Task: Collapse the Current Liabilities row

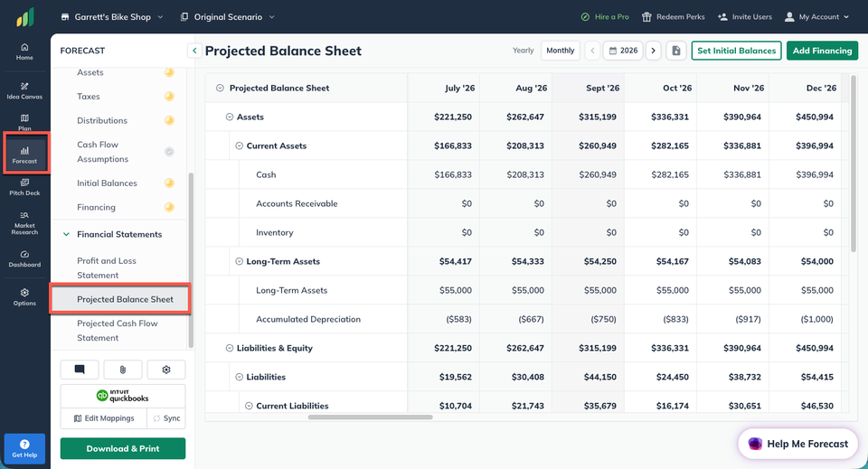Action: click(250, 406)
